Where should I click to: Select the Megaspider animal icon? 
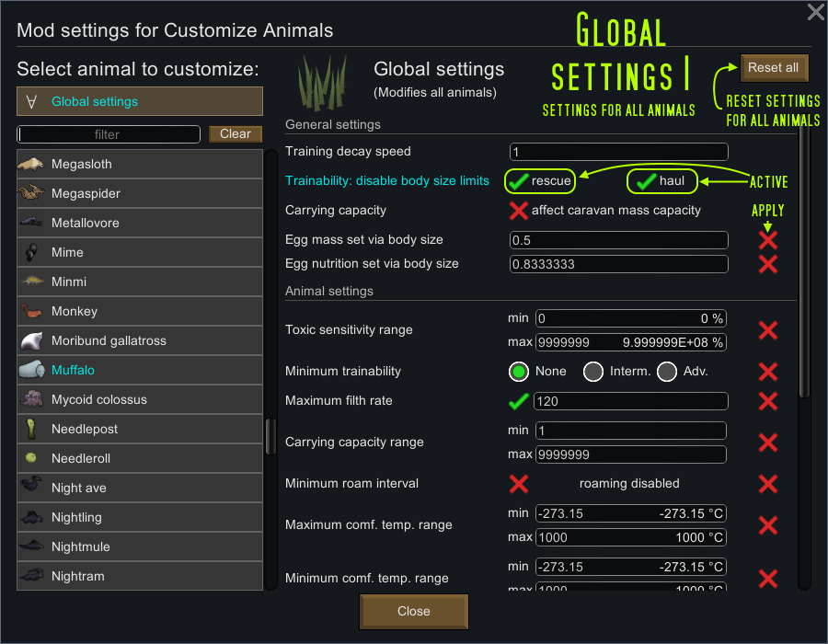31,193
